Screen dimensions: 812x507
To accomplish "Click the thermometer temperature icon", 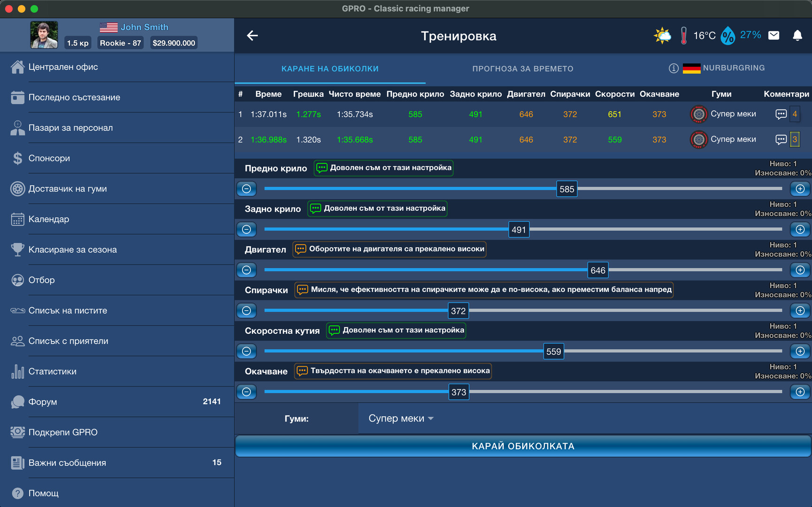I will (x=684, y=36).
